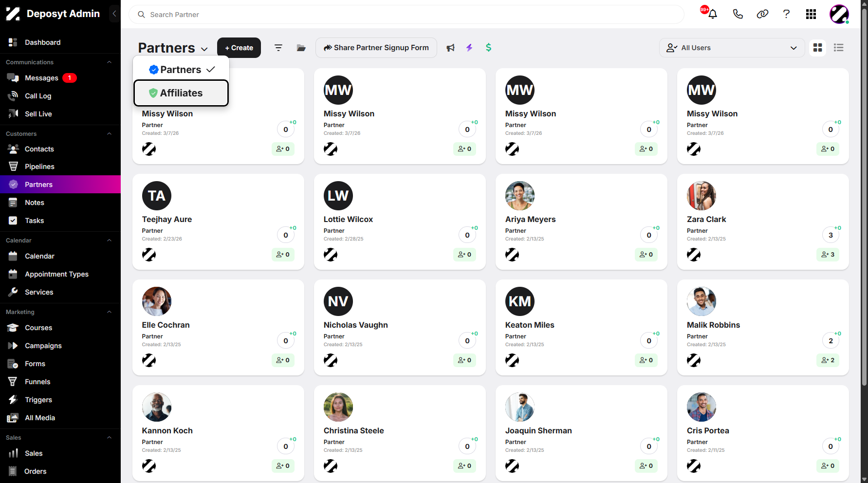This screenshot has width=868, height=483.
Task: Select Affiliates from the dropdown menu
Action: 181,93
